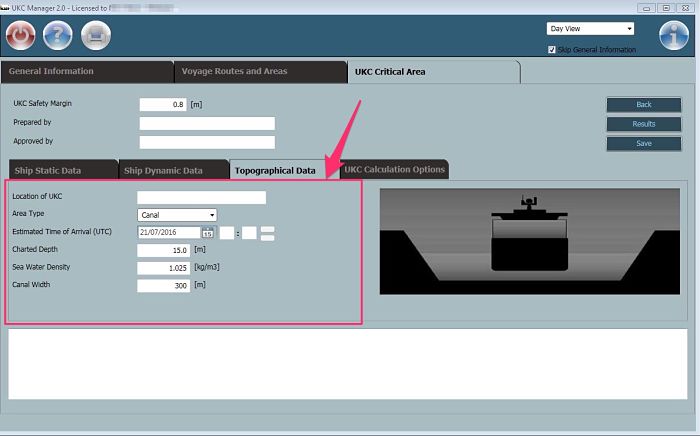Open the arrival date calendar picker icon

click(x=208, y=233)
